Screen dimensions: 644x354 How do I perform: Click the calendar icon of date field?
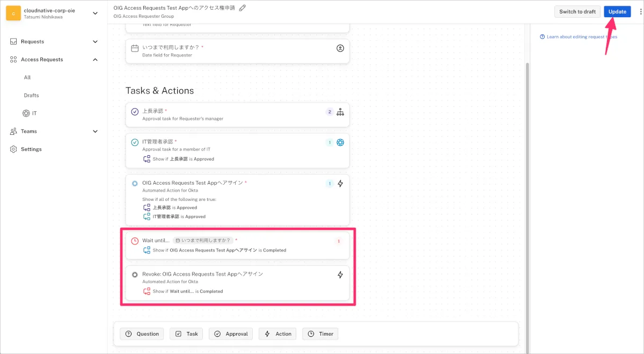(x=135, y=48)
